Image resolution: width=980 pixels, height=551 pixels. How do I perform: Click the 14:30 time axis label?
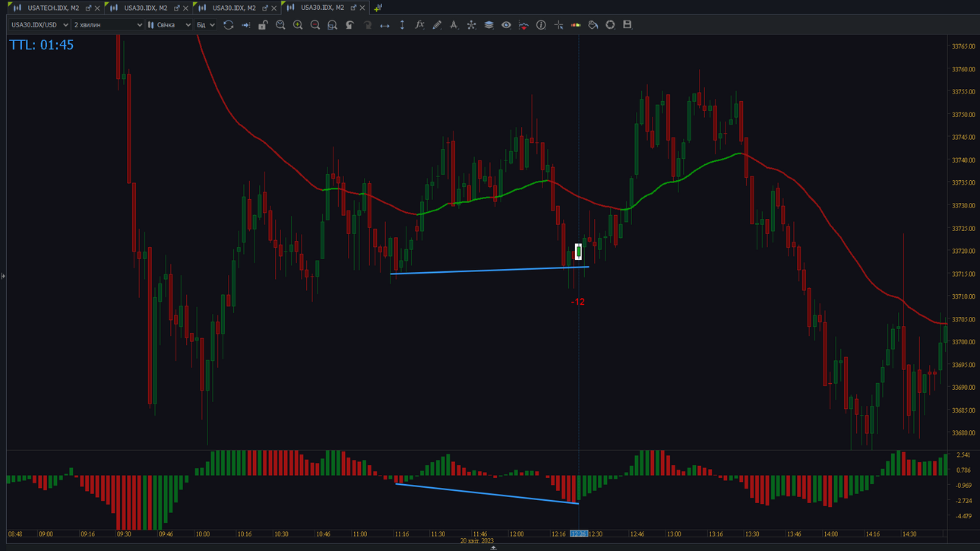pyautogui.click(x=909, y=534)
